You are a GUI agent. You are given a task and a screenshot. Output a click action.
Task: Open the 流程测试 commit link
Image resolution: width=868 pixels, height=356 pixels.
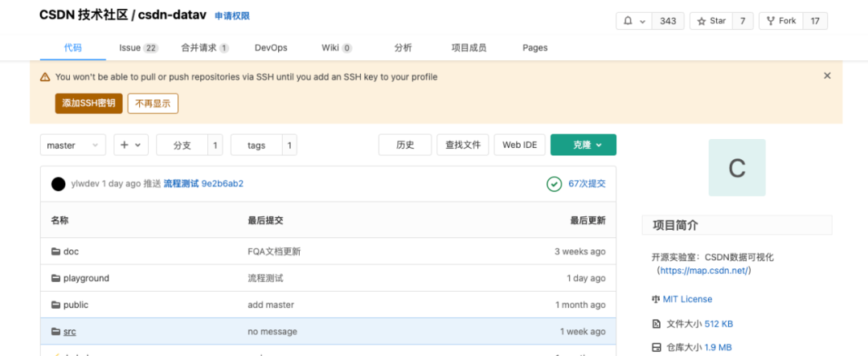(x=181, y=184)
